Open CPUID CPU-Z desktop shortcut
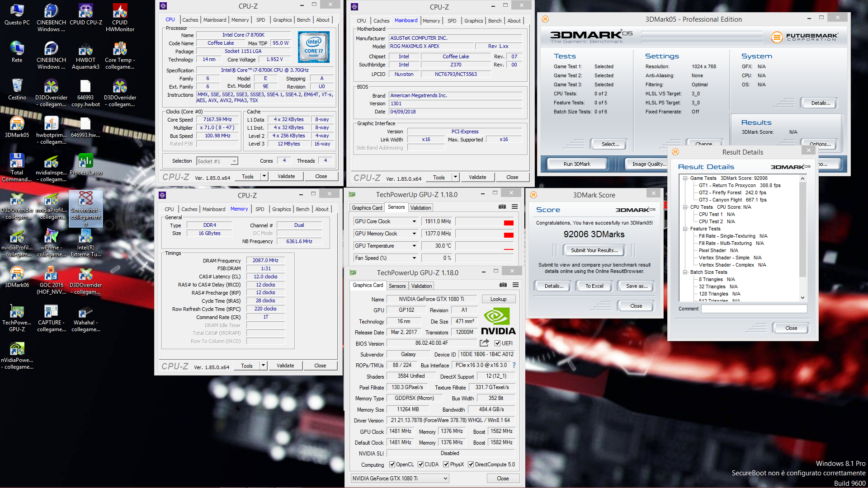This screenshot has width=868, height=488. (85, 14)
